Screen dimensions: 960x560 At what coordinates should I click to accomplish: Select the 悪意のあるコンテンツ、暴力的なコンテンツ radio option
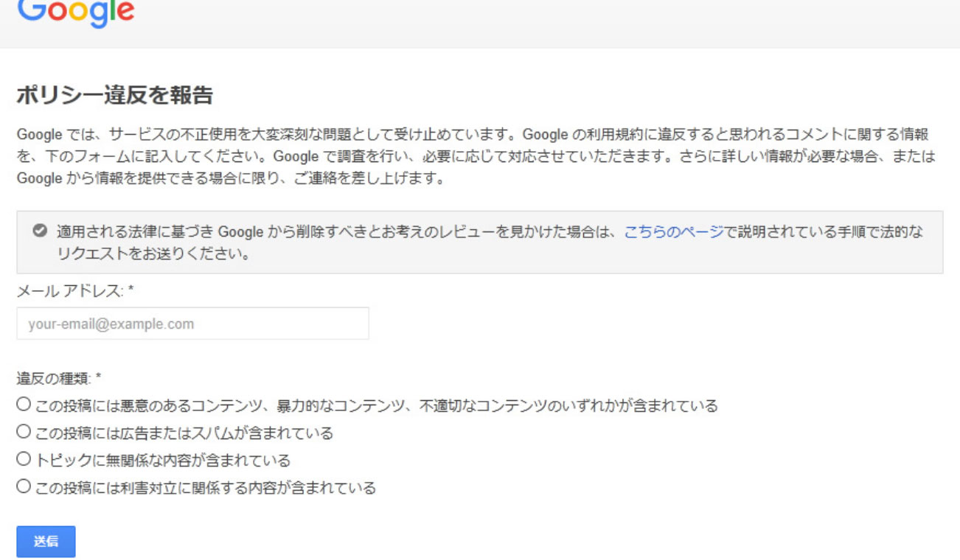pos(24,404)
